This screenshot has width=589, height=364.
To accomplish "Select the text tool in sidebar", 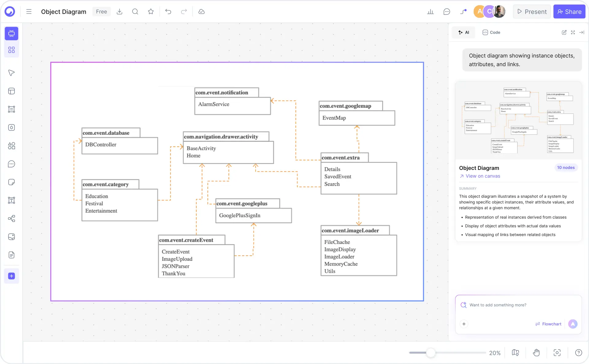I will pyautogui.click(x=11, y=200).
